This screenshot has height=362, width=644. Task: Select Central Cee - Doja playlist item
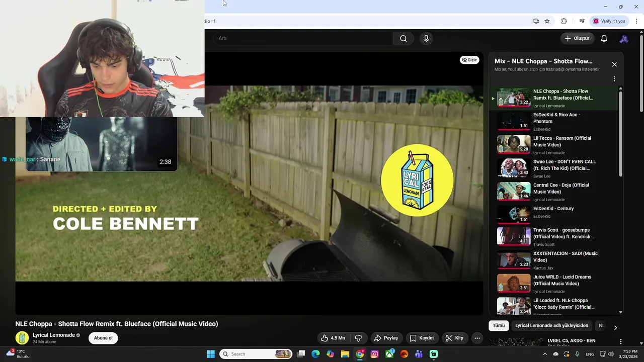(x=553, y=192)
